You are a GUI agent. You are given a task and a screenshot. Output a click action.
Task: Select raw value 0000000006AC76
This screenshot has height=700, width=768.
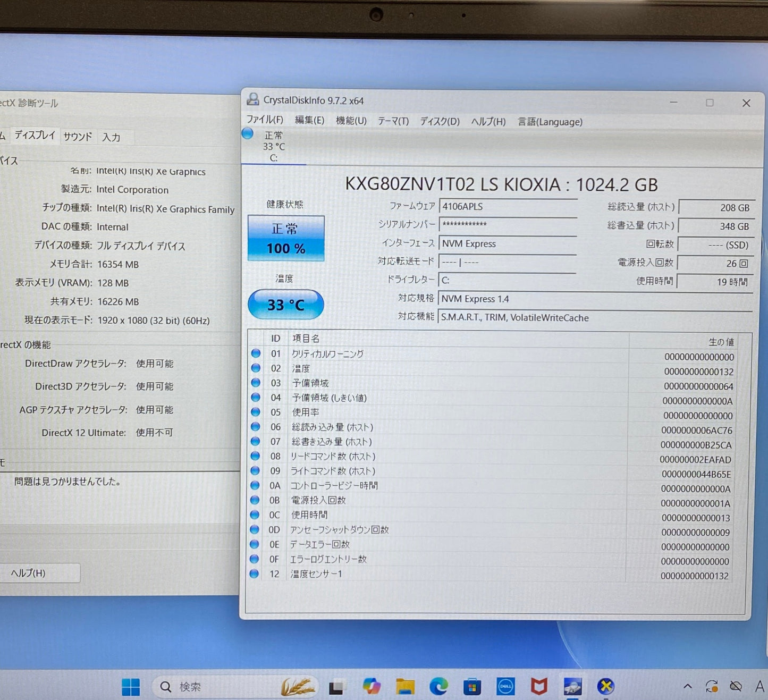[x=697, y=430]
